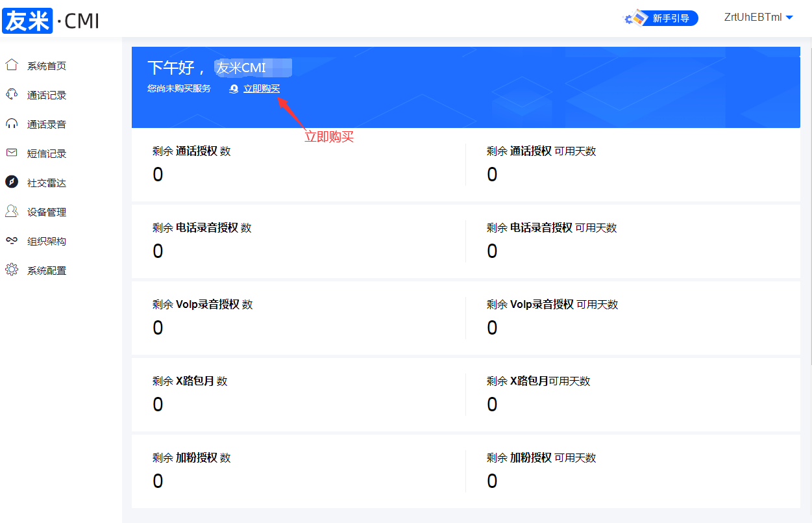Screen dimensions: 812x523
Task: Select the 社交雷达 compass icon
Action: pos(11,182)
